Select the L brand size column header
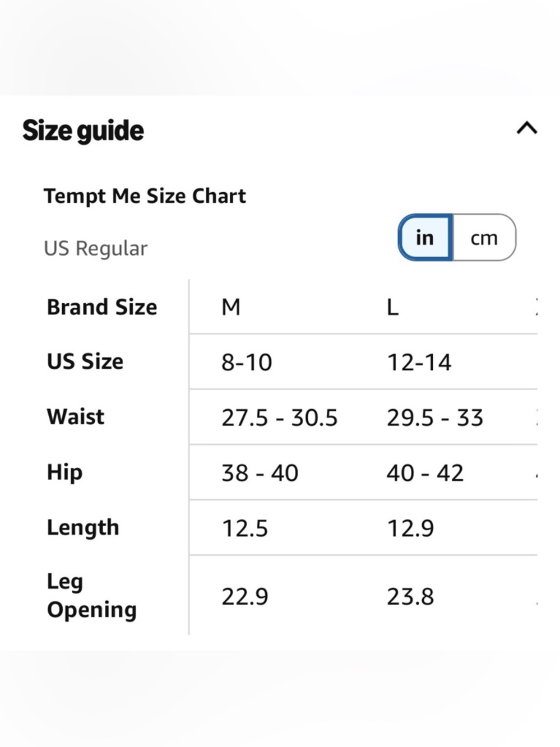This screenshot has width=560, height=747. [392, 307]
